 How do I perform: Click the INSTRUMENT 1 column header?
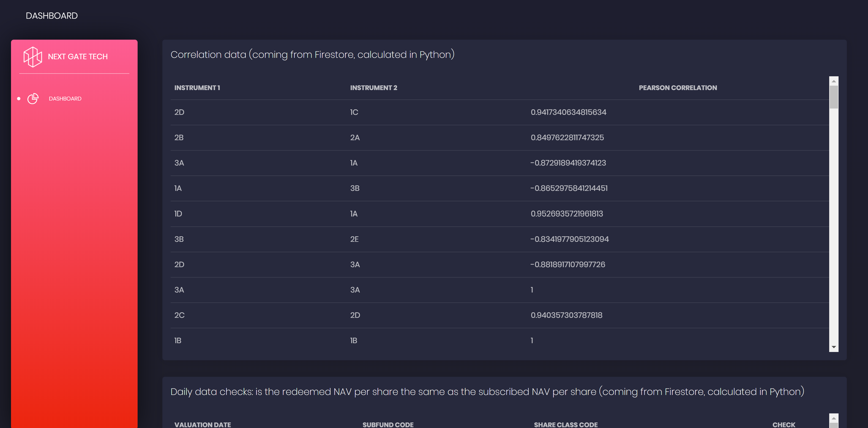[x=197, y=88]
